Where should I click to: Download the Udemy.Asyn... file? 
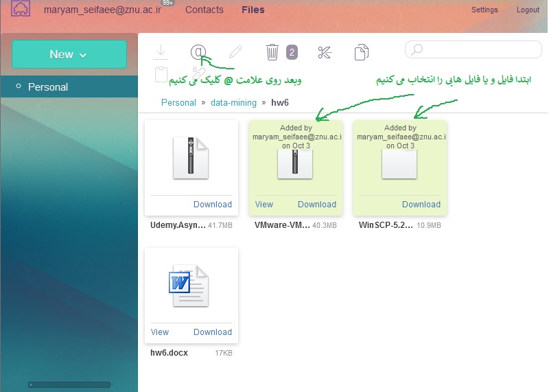(213, 204)
